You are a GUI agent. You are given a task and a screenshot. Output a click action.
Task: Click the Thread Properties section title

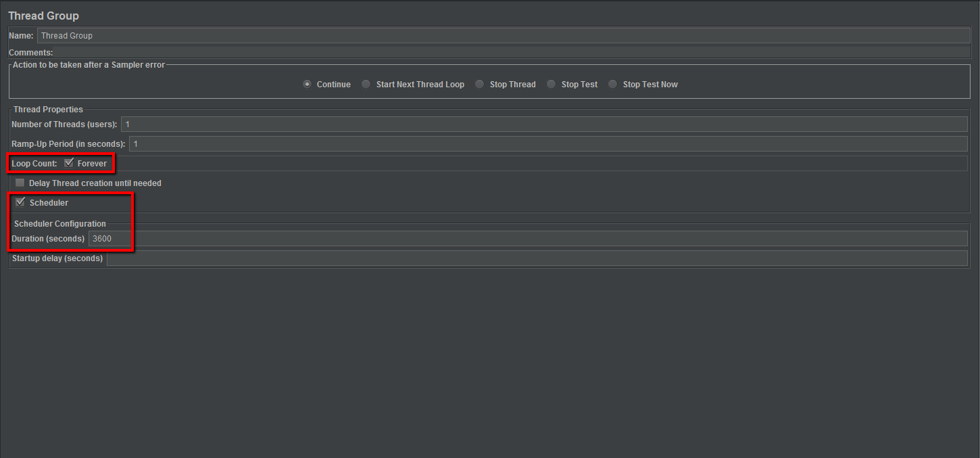click(48, 110)
